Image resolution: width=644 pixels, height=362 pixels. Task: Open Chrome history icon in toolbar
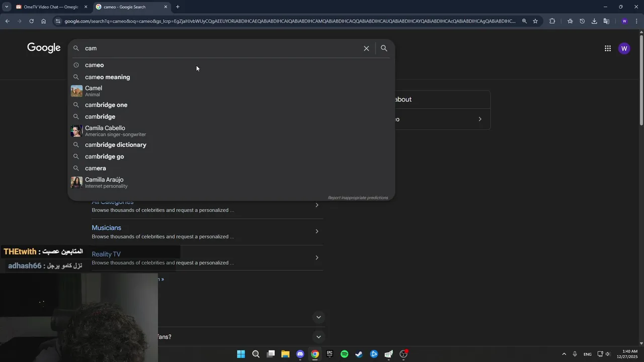[x=582, y=21]
